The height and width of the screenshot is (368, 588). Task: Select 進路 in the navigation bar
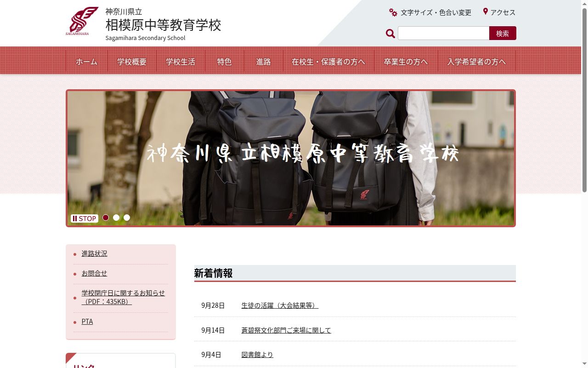pyautogui.click(x=263, y=62)
